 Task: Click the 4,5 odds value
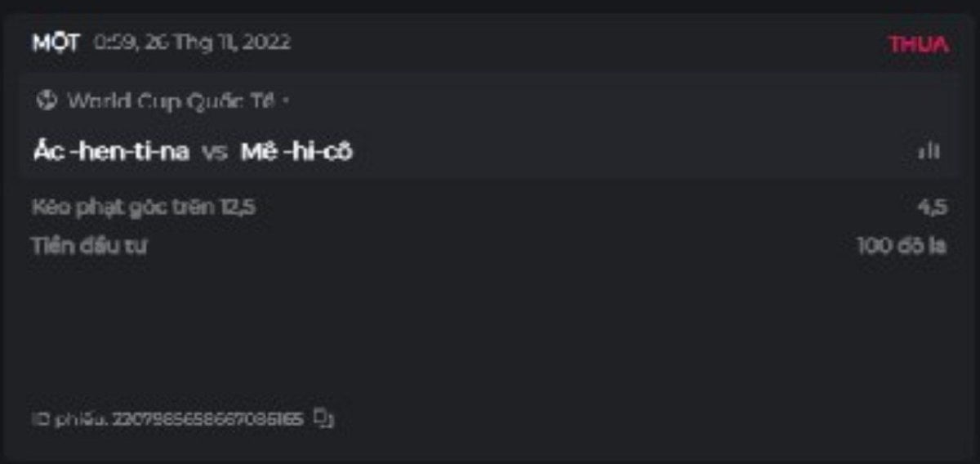pyautogui.click(x=932, y=207)
